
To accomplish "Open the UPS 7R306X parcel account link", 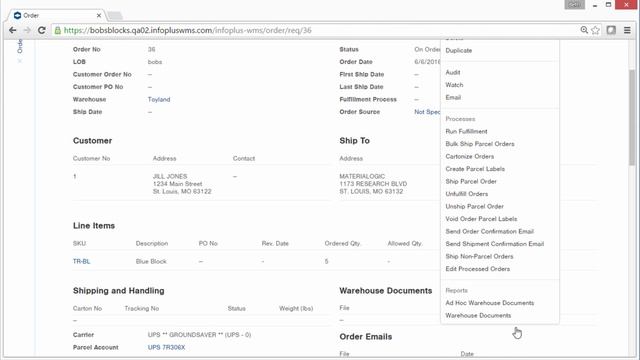I will pos(167,347).
